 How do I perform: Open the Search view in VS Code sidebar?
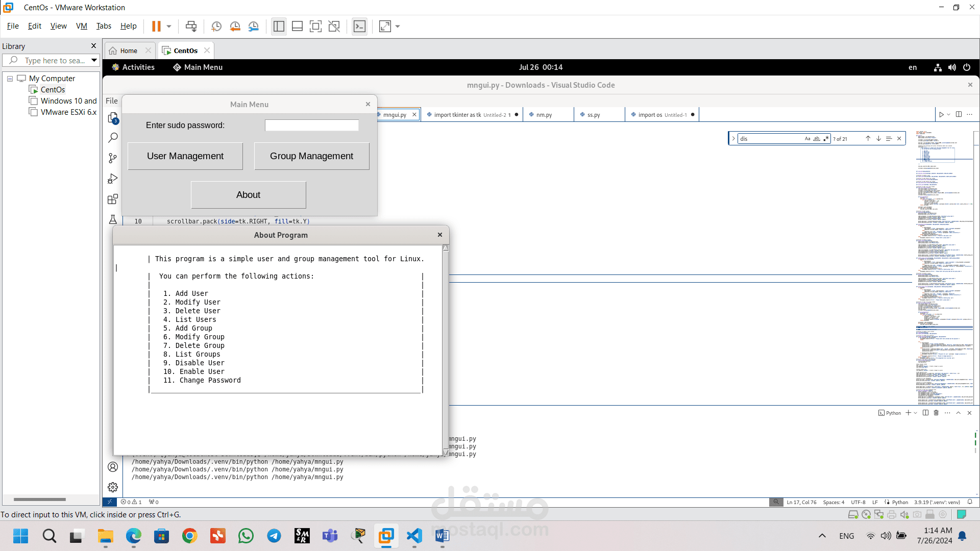112,137
